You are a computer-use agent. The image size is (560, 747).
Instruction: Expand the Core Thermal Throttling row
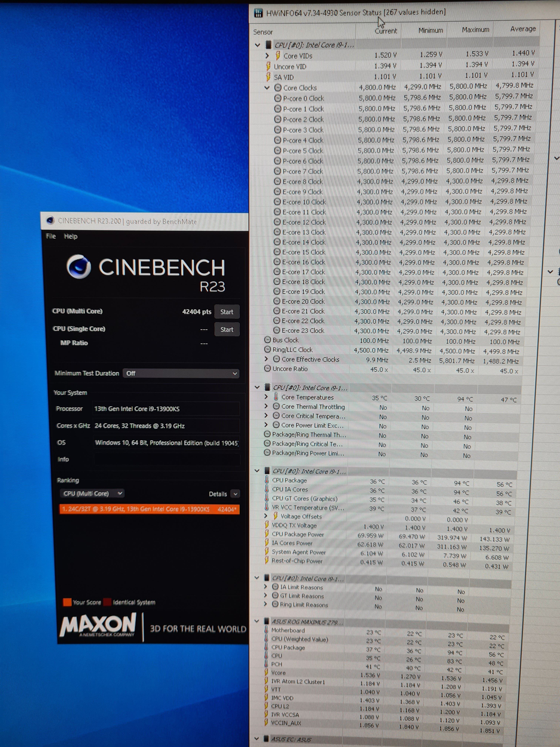(266, 406)
